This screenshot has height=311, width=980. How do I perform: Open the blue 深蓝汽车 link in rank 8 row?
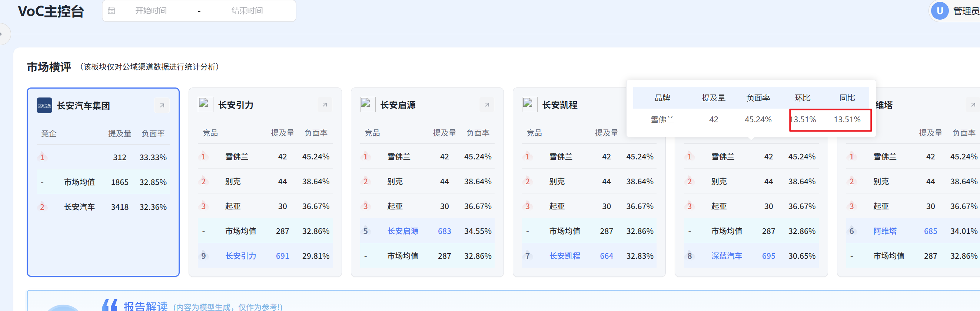pos(727,256)
